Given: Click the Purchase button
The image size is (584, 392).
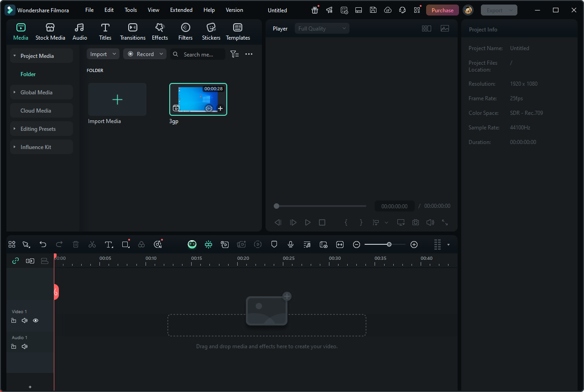Looking at the screenshot, I should click(442, 10).
